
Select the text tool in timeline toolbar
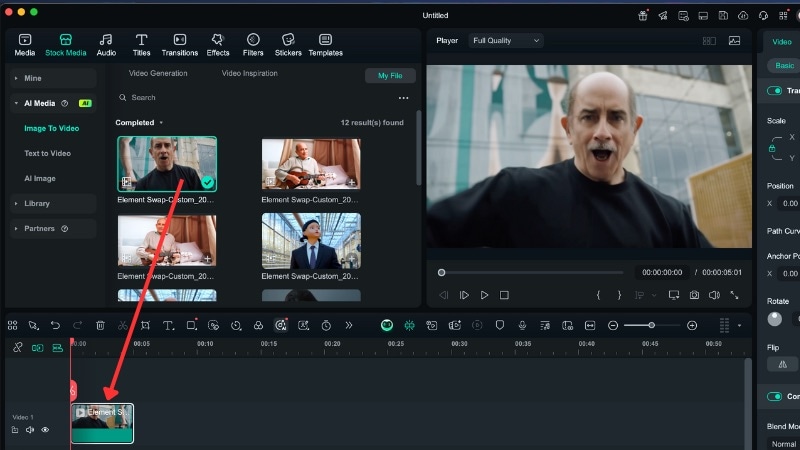(168, 325)
